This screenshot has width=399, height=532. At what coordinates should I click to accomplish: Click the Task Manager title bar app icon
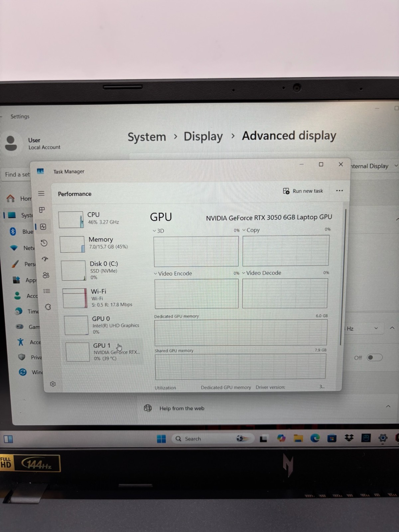coord(40,171)
